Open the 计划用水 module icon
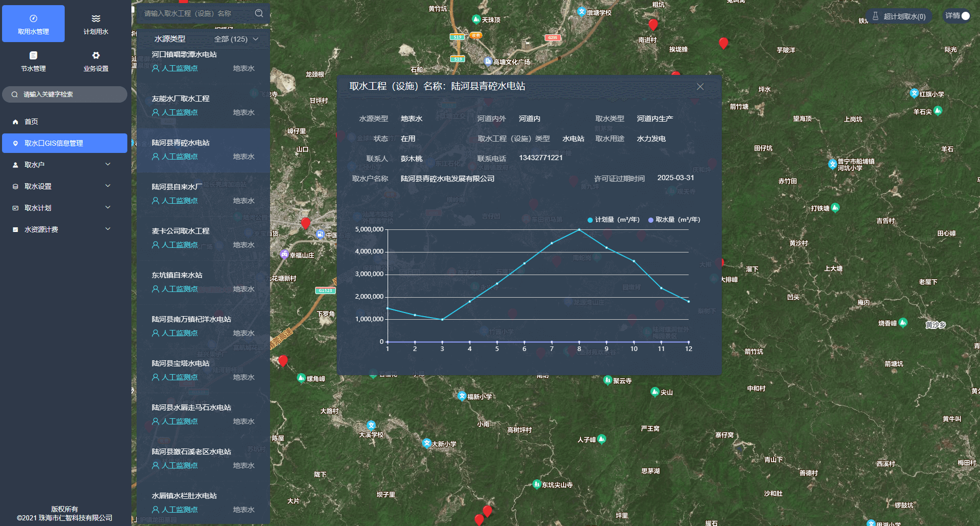This screenshot has height=526, width=980. (96, 19)
